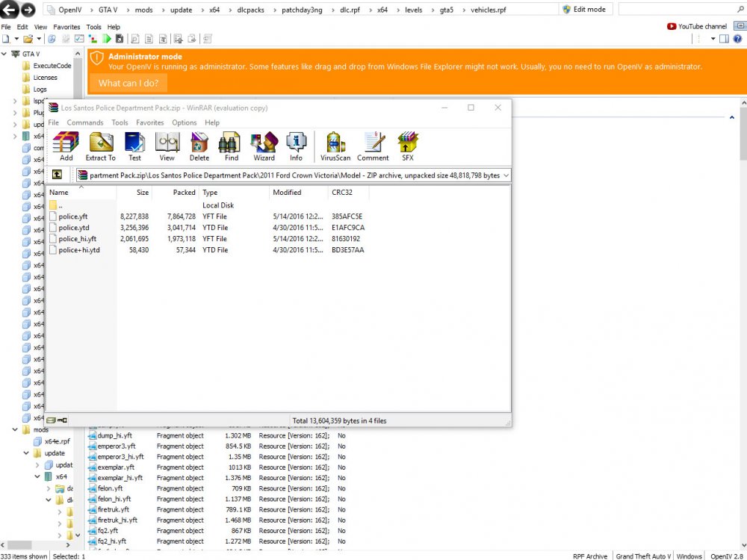
Task: Open the YouTube channel link
Action: tap(697, 26)
